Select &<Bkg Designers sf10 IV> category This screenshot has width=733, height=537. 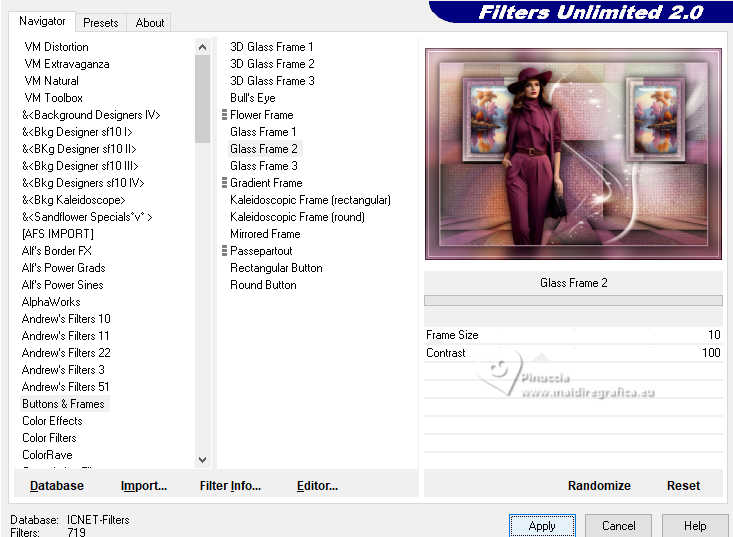(x=83, y=183)
